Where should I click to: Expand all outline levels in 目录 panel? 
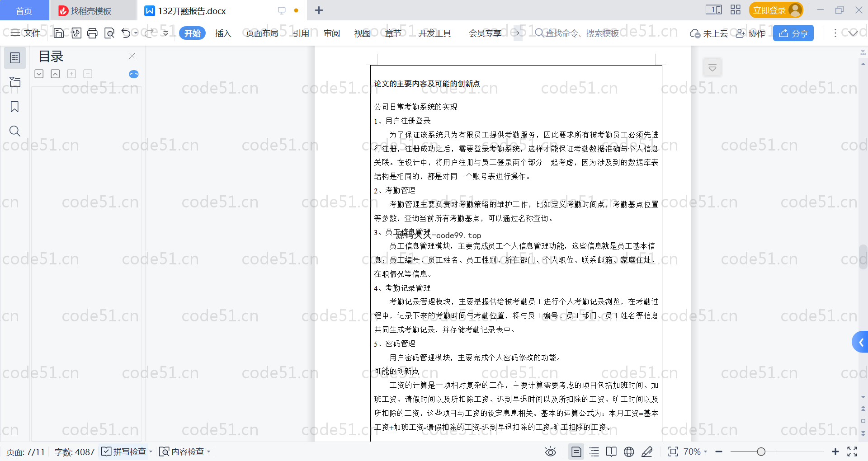tap(39, 74)
